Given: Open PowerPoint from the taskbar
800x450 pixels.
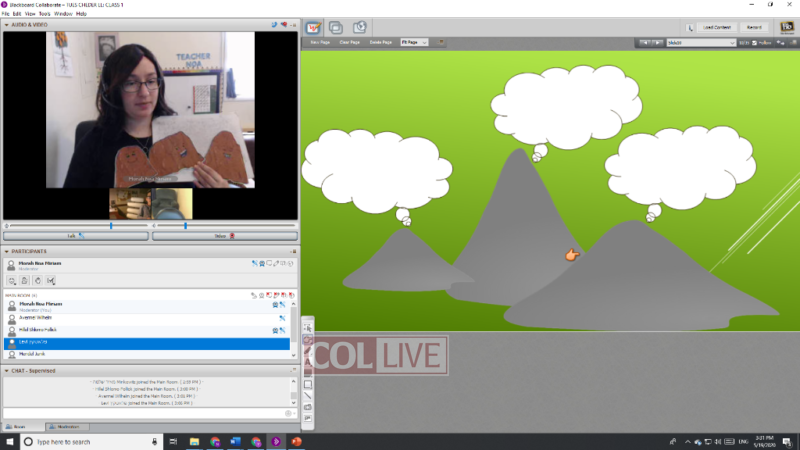Looking at the screenshot, I should [x=296, y=441].
